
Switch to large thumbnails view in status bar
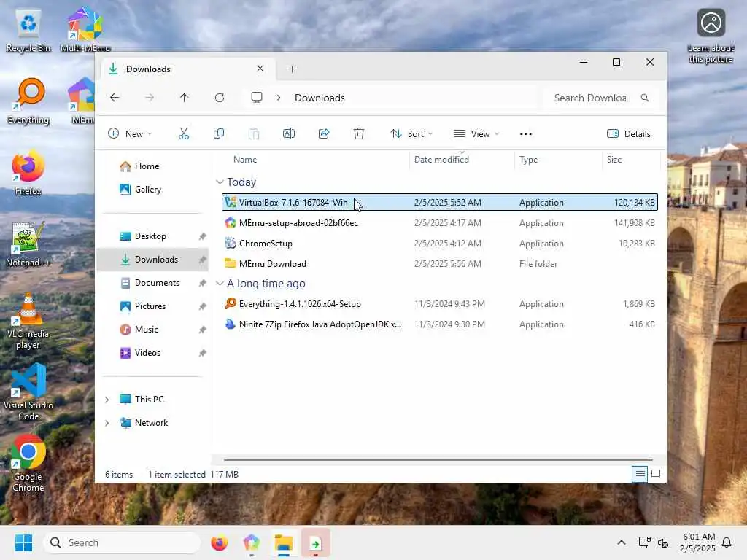click(x=656, y=474)
